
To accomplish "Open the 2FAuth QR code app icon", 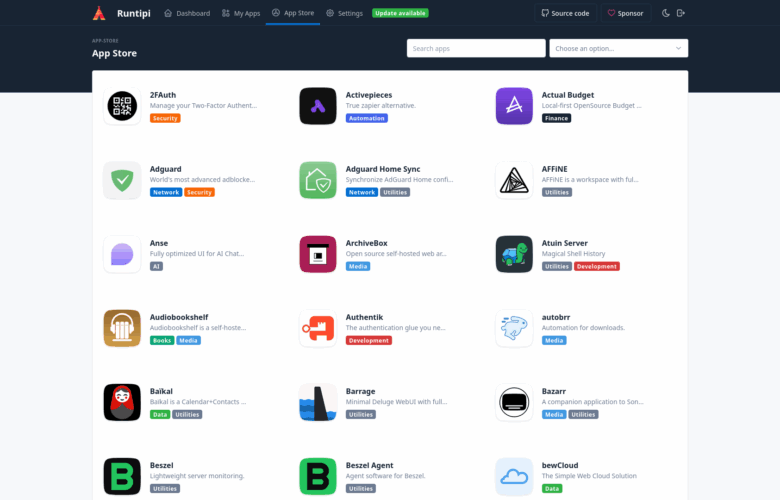I will [122, 106].
